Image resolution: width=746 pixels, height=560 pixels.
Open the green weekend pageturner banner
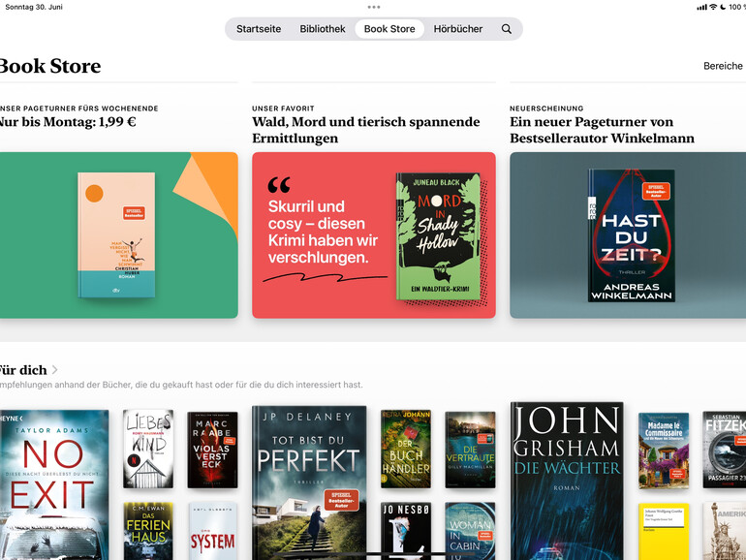pyautogui.click(x=119, y=235)
